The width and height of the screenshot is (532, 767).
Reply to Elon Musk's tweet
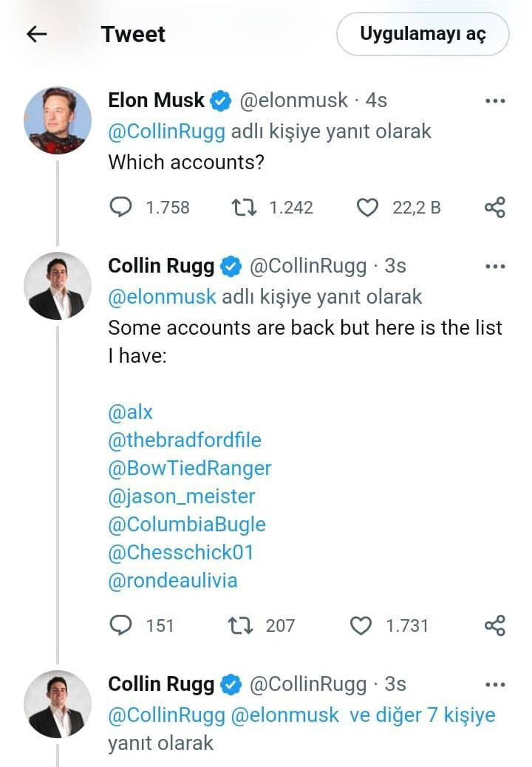[x=120, y=208]
